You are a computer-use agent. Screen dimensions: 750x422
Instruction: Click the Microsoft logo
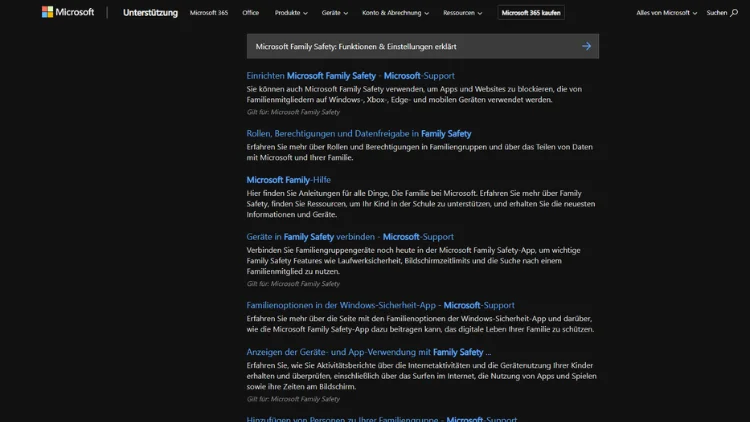point(68,12)
